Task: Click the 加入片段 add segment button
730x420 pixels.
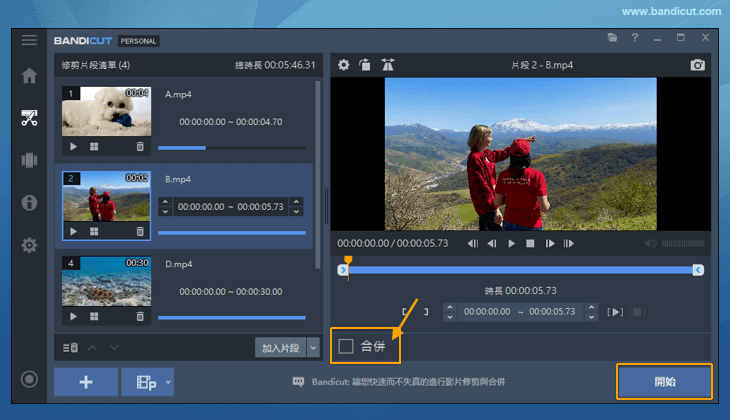Action: tap(279, 348)
